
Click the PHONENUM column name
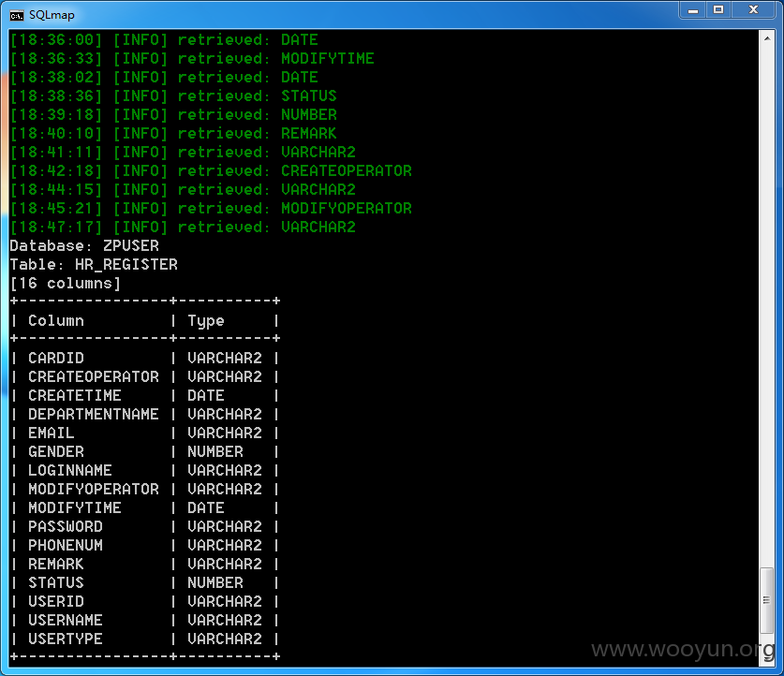point(66,546)
